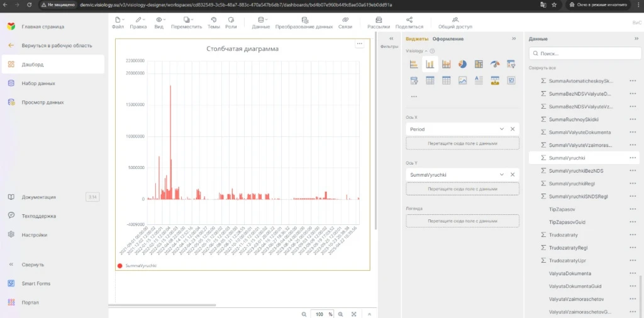Remove the Period field from axis X
Viewport: 644px width, 318px height.
513,129
